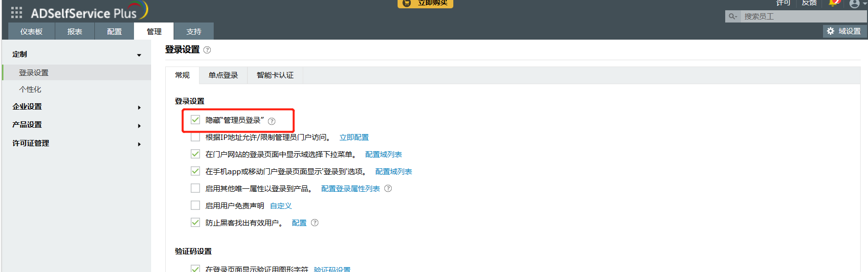Image resolution: width=868 pixels, height=272 pixels.
Task: Click the 立即配置 link
Action: pyautogui.click(x=354, y=137)
